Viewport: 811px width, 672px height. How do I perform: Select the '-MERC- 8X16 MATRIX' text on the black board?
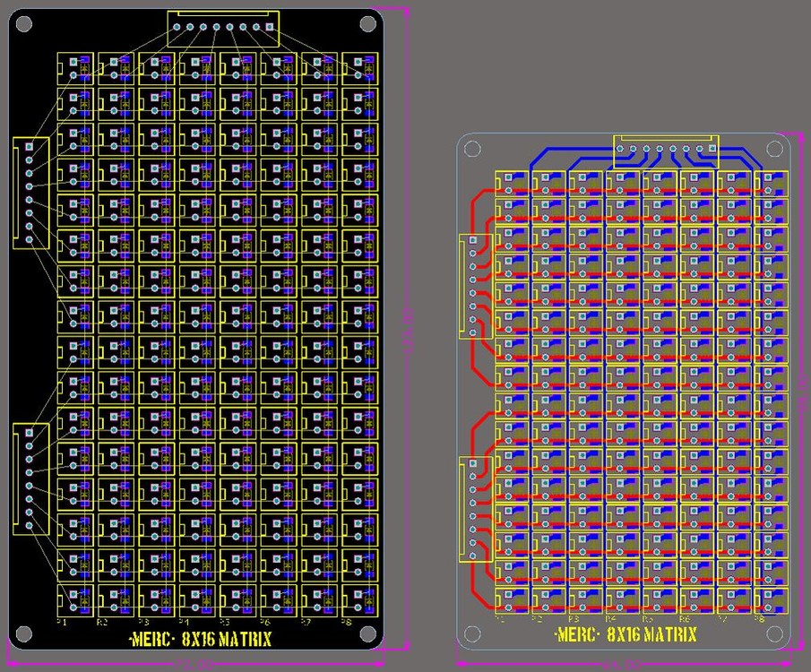pyautogui.click(x=200, y=640)
